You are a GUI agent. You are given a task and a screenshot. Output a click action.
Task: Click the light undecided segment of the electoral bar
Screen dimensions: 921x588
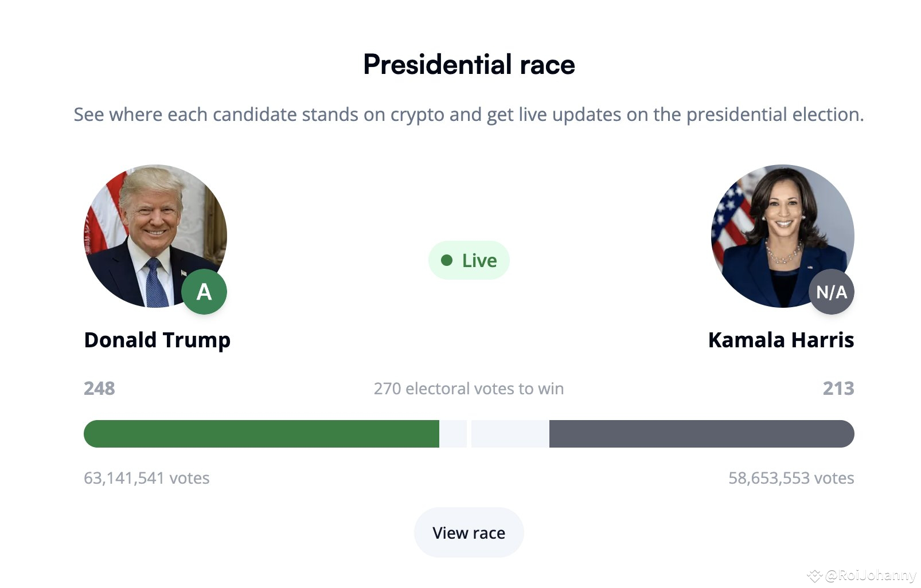click(494, 434)
